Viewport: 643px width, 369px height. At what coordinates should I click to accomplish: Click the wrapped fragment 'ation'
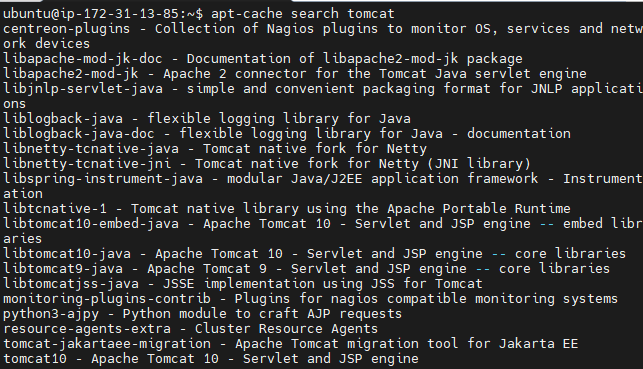pyautogui.click(x=23, y=194)
